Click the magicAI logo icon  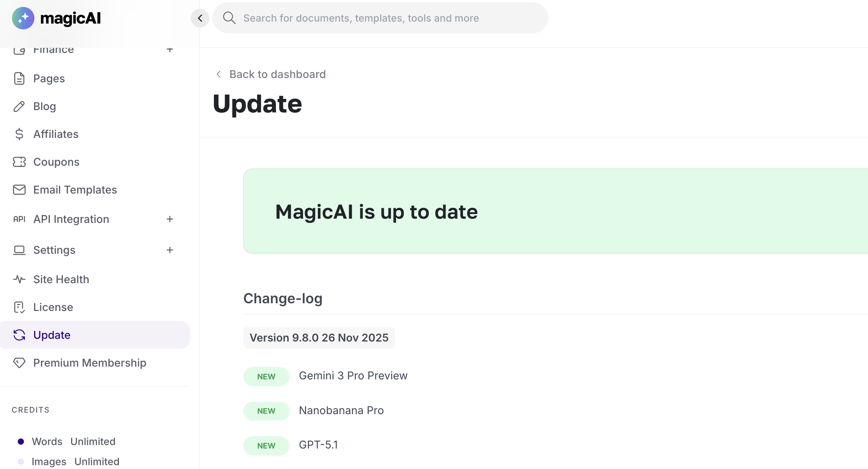pos(23,18)
